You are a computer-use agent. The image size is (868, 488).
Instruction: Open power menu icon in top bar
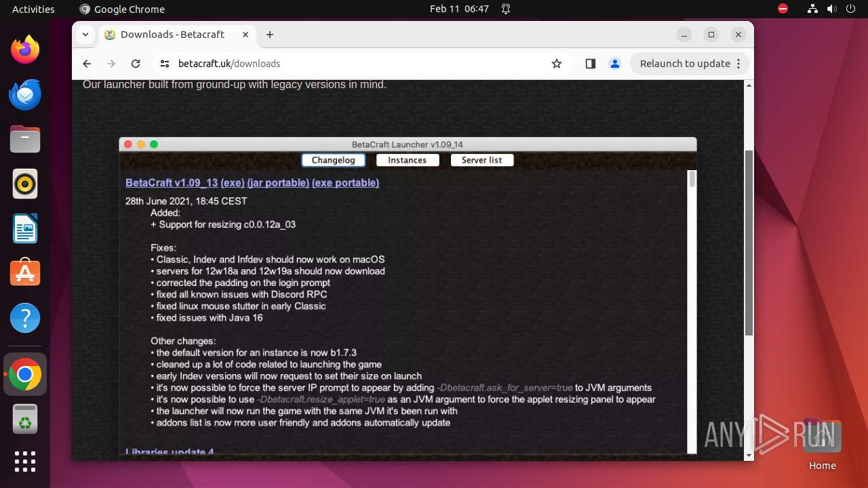click(x=850, y=9)
